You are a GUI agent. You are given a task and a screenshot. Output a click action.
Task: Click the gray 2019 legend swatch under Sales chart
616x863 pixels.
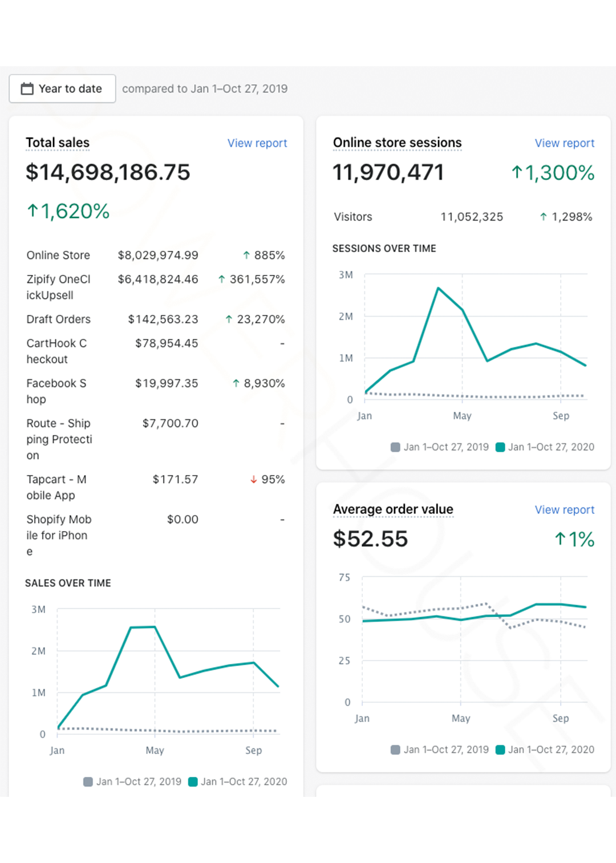[x=88, y=782]
